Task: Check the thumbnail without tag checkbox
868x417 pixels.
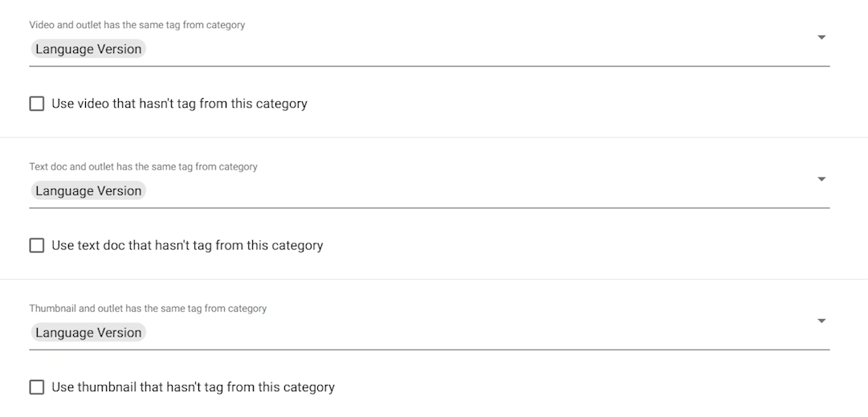Action: [37, 387]
